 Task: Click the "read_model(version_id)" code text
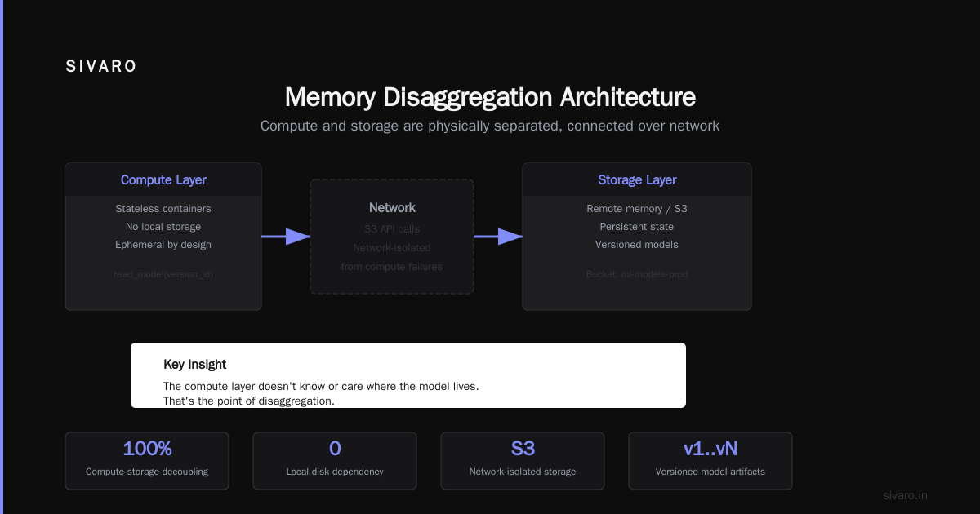click(163, 274)
